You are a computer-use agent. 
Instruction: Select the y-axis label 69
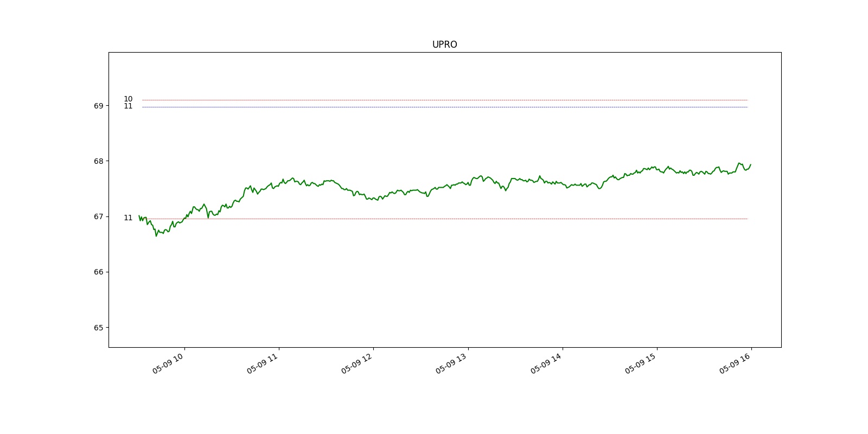click(98, 106)
